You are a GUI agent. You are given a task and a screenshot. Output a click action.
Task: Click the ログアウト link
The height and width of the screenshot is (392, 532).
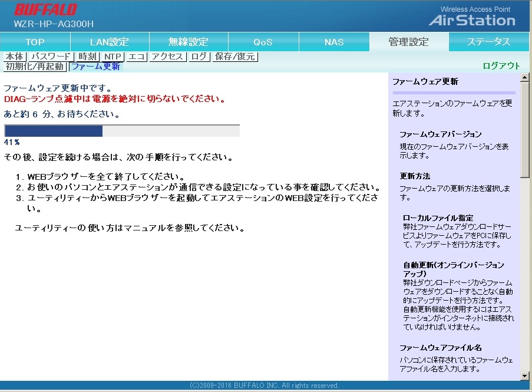[501, 66]
